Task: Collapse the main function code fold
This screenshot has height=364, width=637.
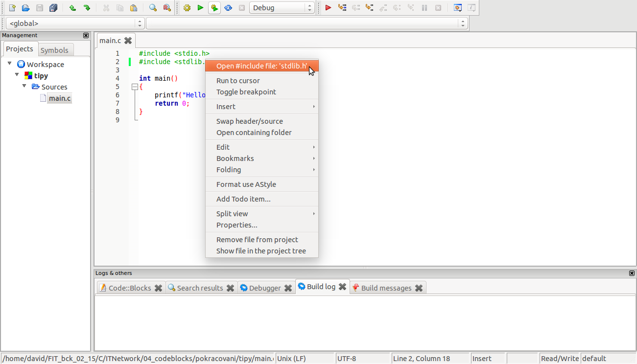Action: tap(135, 86)
